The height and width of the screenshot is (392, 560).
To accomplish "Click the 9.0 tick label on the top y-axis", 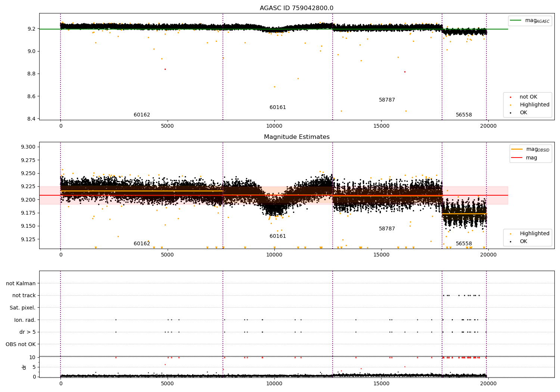I will tap(31, 51).
